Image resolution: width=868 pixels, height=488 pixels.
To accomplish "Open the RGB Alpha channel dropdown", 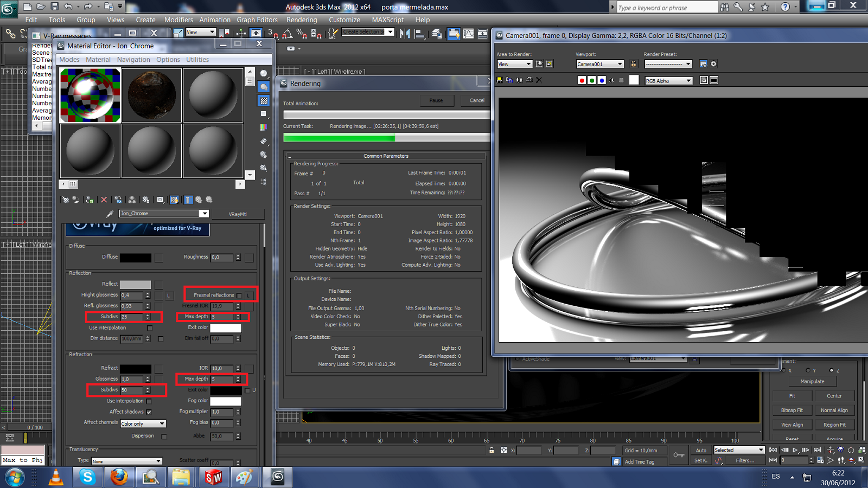I will pos(668,81).
